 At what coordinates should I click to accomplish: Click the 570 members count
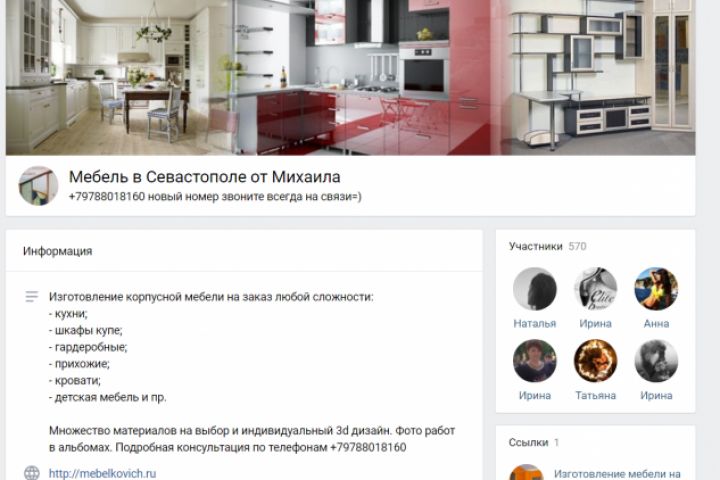(577, 246)
